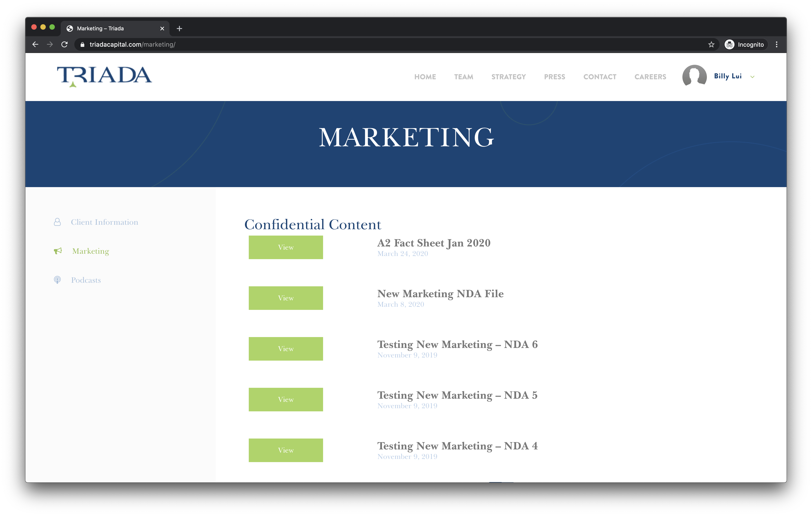
Task: Bookmark this page with the star icon
Action: pyautogui.click(x=711, y=44)
